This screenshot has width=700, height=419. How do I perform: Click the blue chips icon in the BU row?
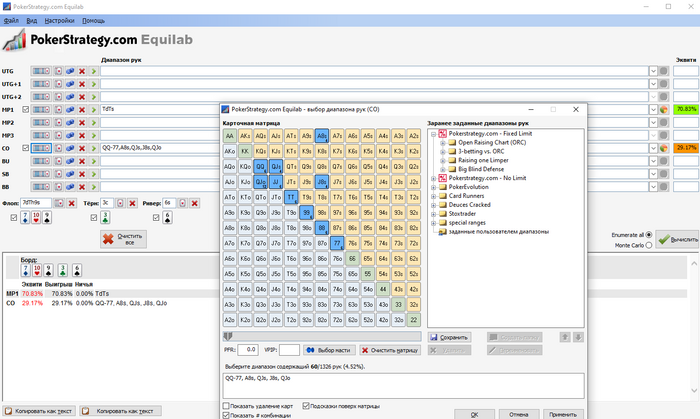(x=70, y=161)
